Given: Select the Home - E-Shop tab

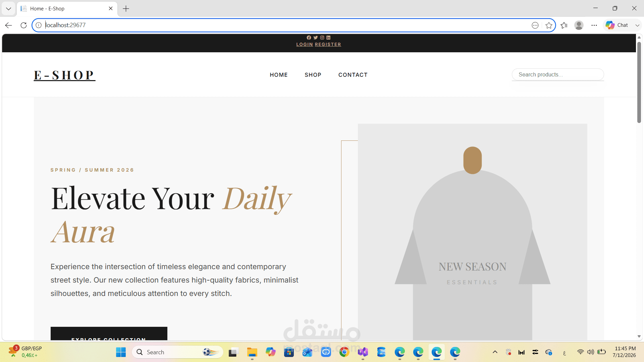Looking at the screenshot, I should tap(67, 9).
